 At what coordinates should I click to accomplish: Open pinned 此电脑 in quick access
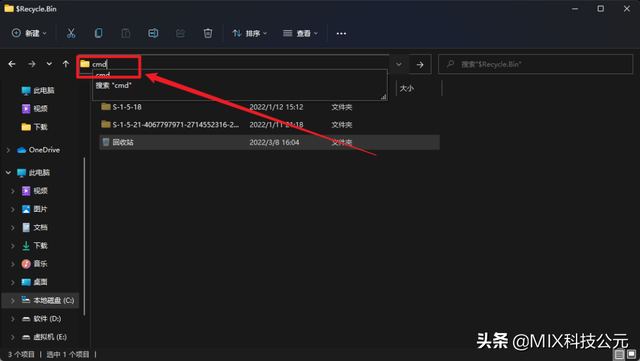coord(38,90)
